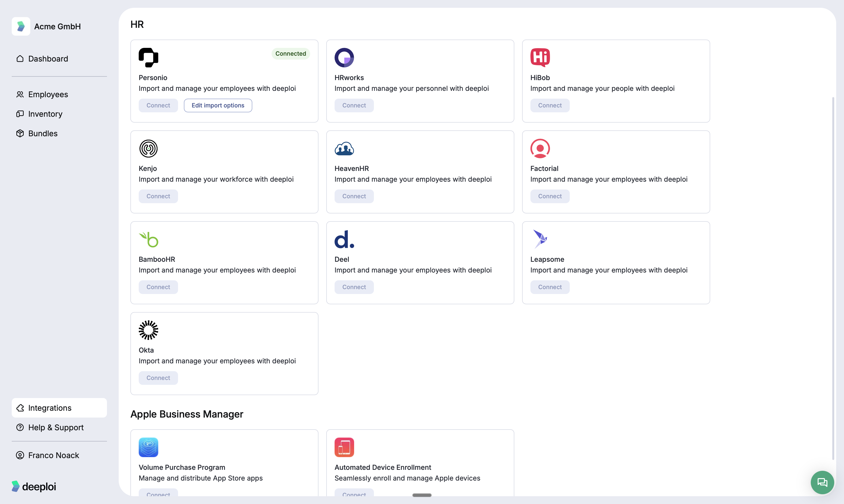Open the chat support bubble

822,482
